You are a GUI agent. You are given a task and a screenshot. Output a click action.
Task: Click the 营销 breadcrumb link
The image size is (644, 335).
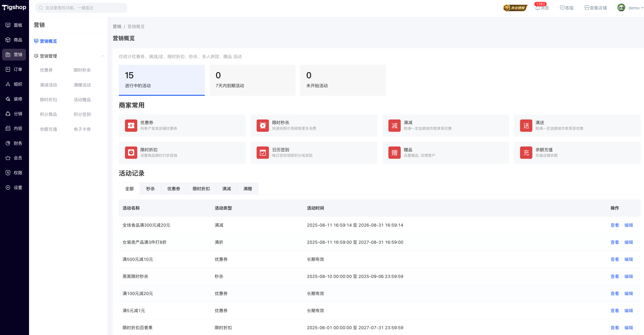point(117,26)
